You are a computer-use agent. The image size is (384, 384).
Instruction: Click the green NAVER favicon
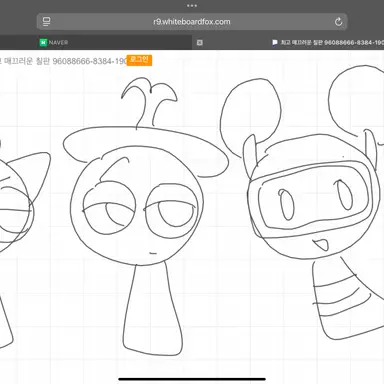43,42
